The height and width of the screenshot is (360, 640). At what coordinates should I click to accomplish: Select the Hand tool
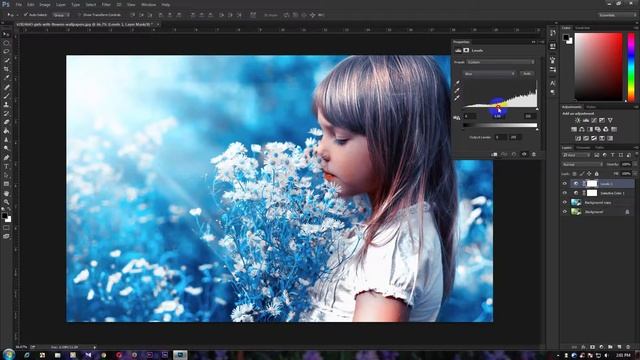tap(6, 193)
